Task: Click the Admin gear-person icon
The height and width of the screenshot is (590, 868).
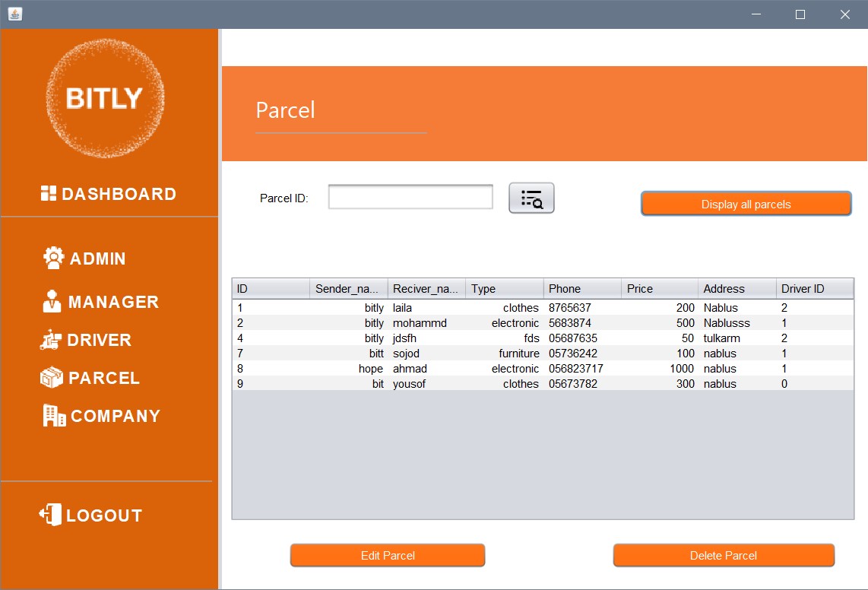Action: pos(54,259)
